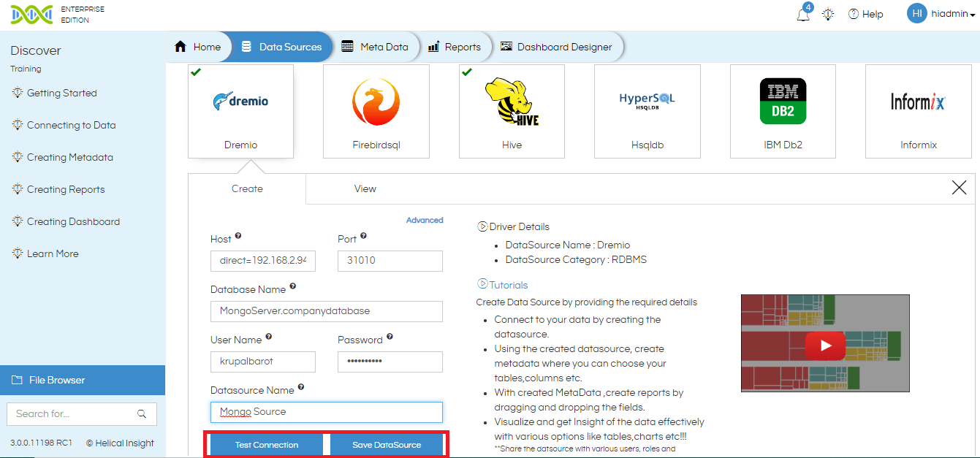
Task: Click the 'DataSource Category : RDBMS' text
Action: pyautogui.click(x=576, y=259)
